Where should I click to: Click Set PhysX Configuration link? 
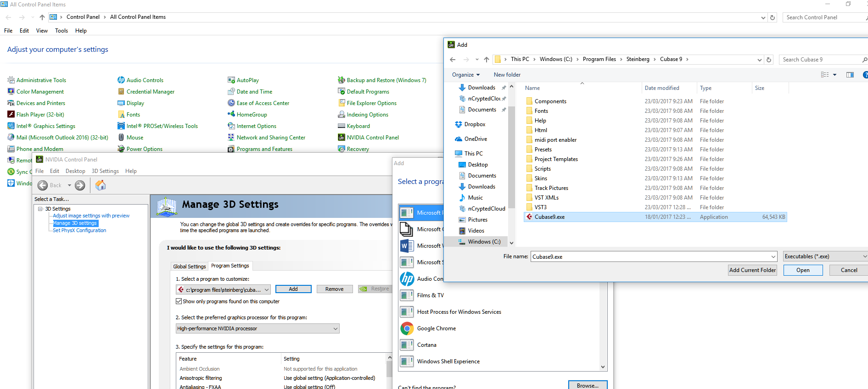click(79, 230)
